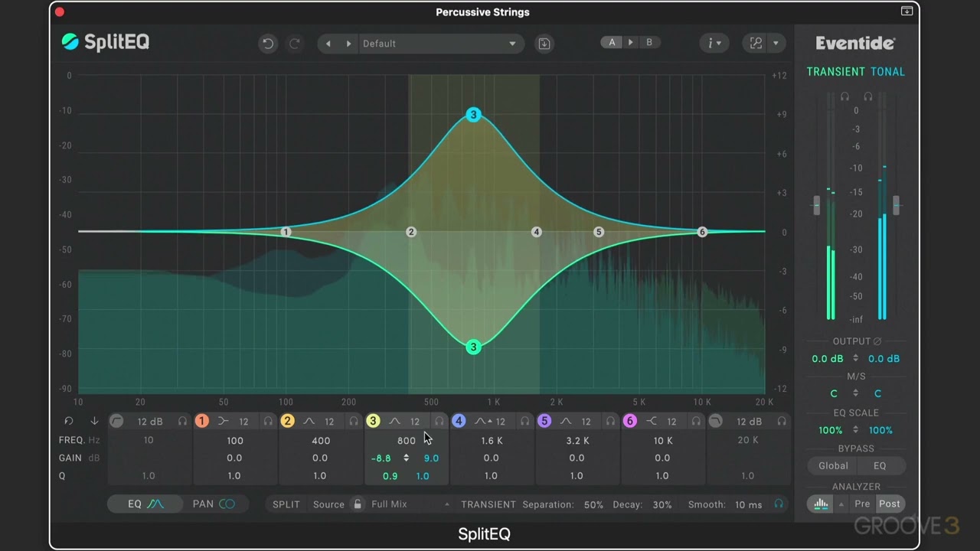
Task: Change band 1 filter shape selector
Action: point(224,421)
